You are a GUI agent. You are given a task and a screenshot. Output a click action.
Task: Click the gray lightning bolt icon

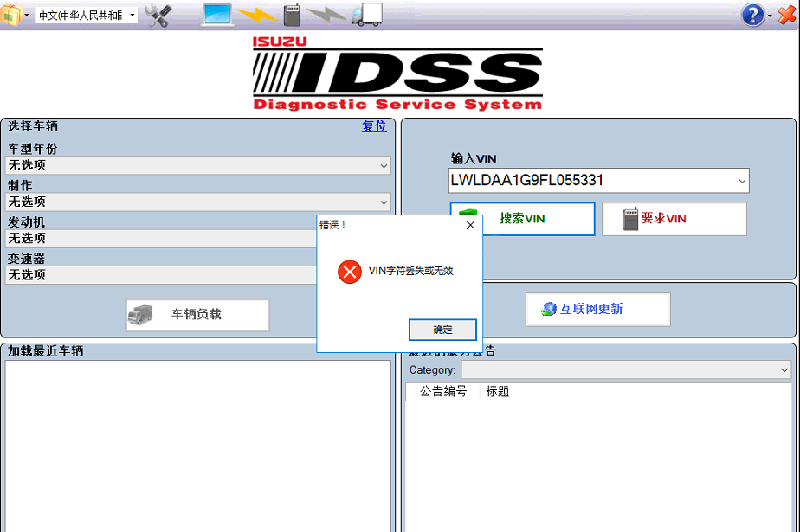[327, 14]
